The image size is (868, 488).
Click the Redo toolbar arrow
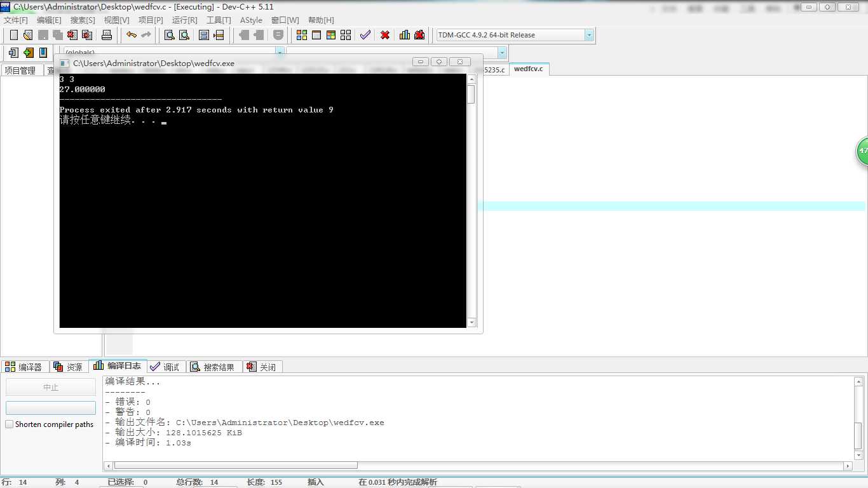(146, 35)
